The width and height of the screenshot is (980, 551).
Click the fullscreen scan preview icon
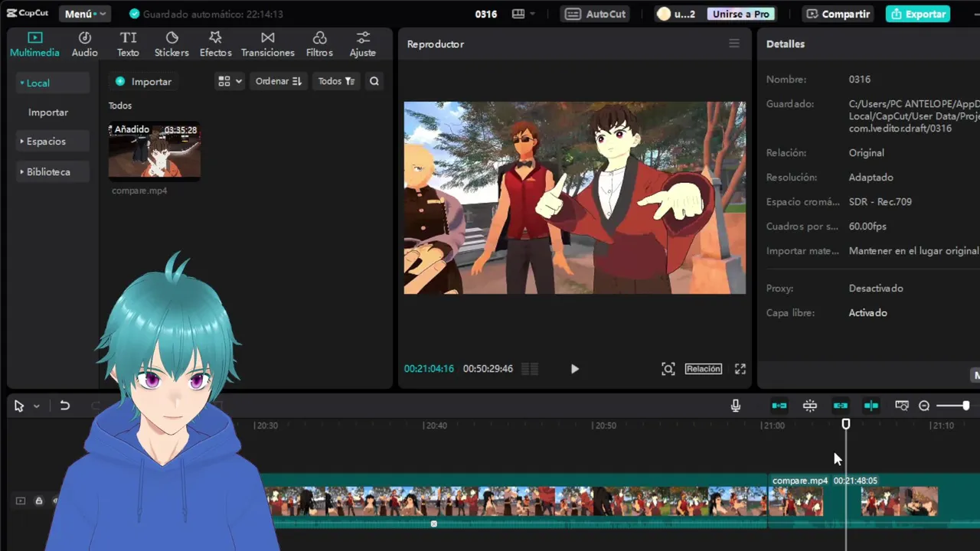click(668, 369)
